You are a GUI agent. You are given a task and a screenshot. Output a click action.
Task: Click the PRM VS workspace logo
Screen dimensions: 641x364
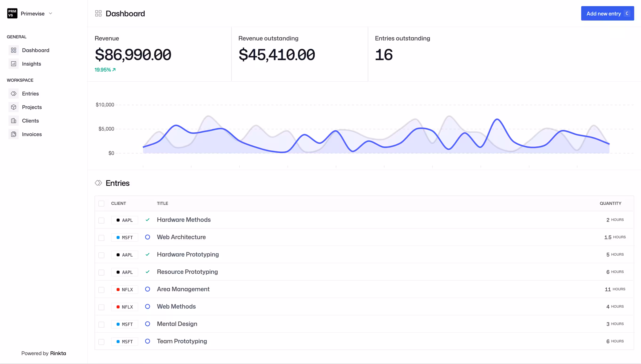(x=12, y=13)
